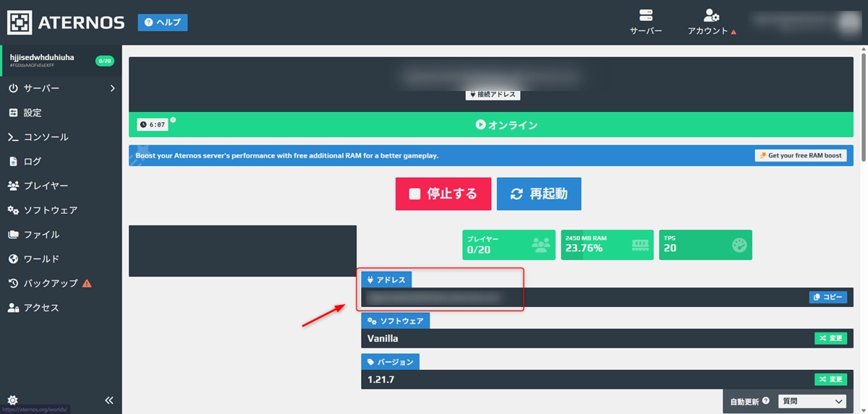Open the コンソール menu item
The width and height of the screenshot is (868, 414).
pyautogui.click(x=61, y=137)
